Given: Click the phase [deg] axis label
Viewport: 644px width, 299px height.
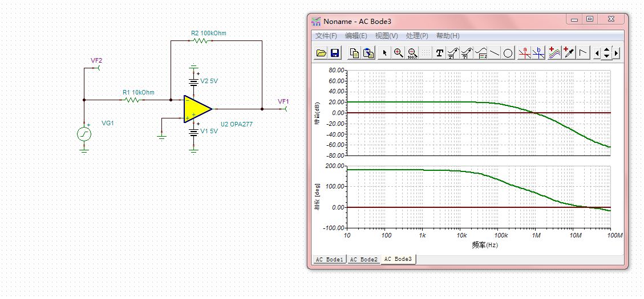Looking at the screenshot, I should [x=318, y=198].
